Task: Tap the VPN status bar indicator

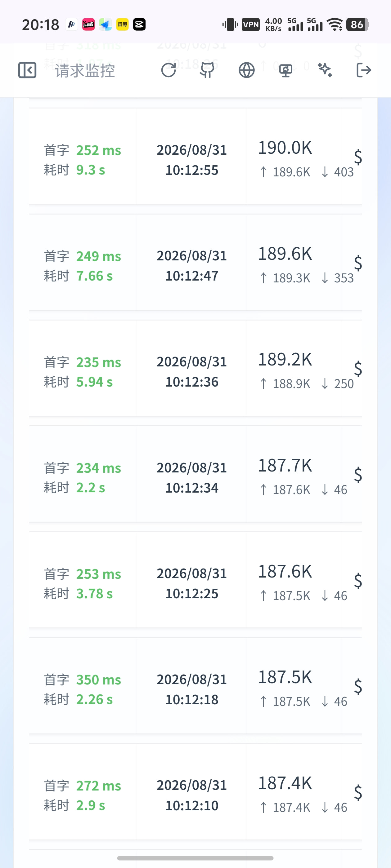Action: (251, 24)
